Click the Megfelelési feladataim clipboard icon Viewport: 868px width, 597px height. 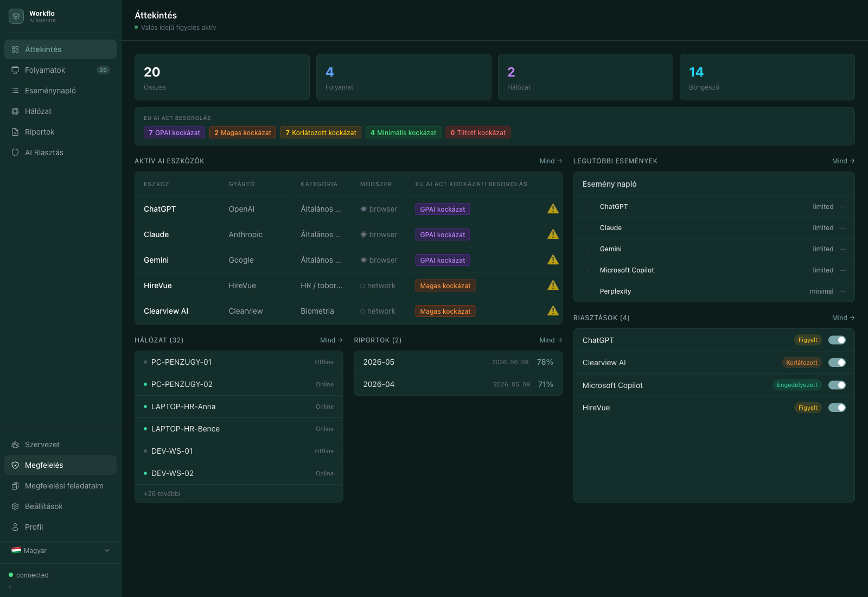tap(15, 486)
